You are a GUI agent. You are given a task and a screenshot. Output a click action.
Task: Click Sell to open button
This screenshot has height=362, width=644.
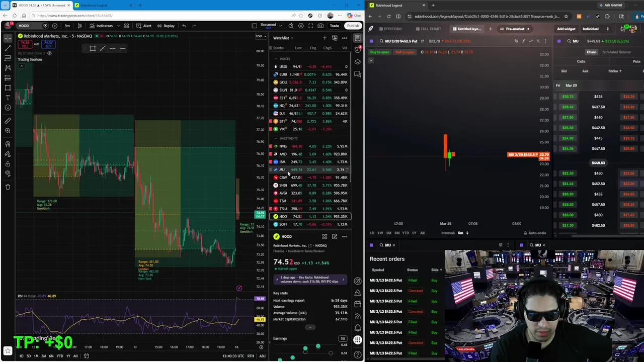405,52
